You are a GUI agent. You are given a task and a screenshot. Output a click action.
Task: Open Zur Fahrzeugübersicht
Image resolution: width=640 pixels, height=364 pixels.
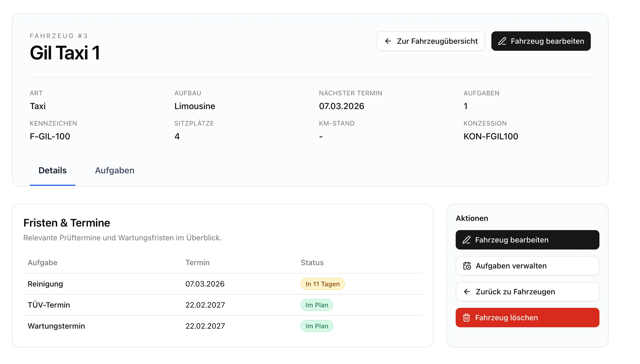point(431,41)
